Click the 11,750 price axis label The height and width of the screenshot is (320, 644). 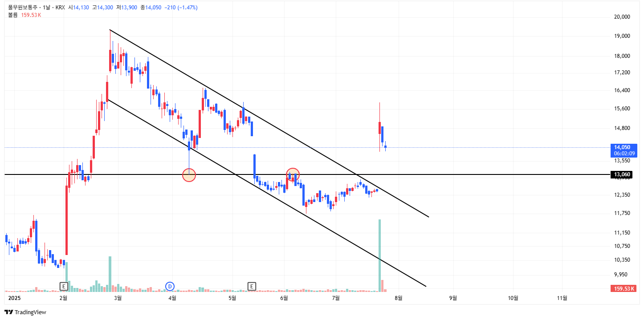[x=622, y=213]
